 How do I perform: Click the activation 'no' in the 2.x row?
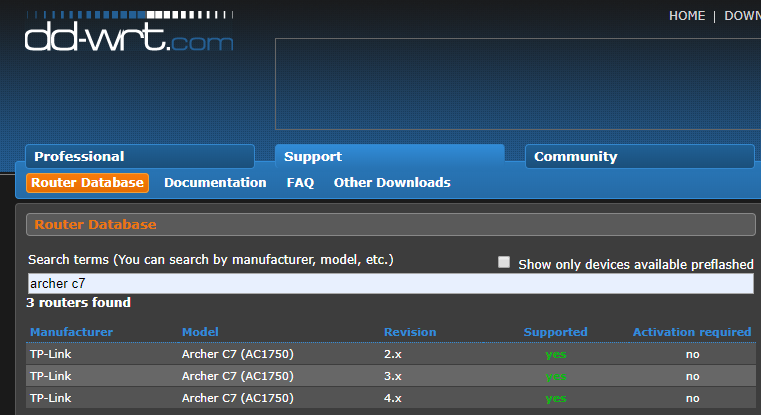(x=693, y=354)
